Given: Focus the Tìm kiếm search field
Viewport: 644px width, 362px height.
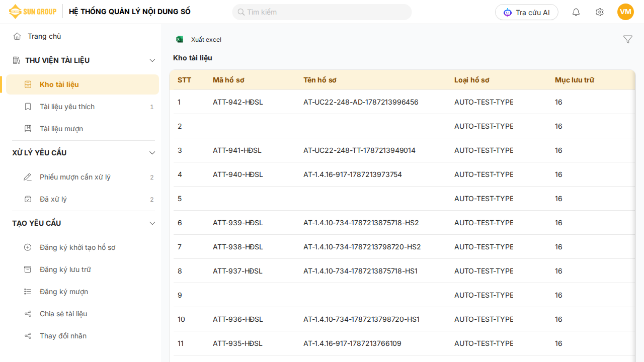Looking at the screenshot, I should click(x=322, y=12).
